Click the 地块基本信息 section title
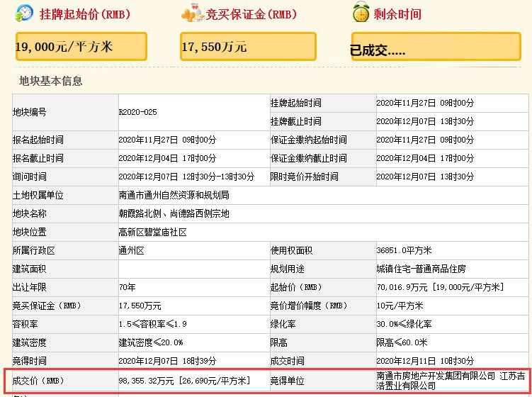 50,81
